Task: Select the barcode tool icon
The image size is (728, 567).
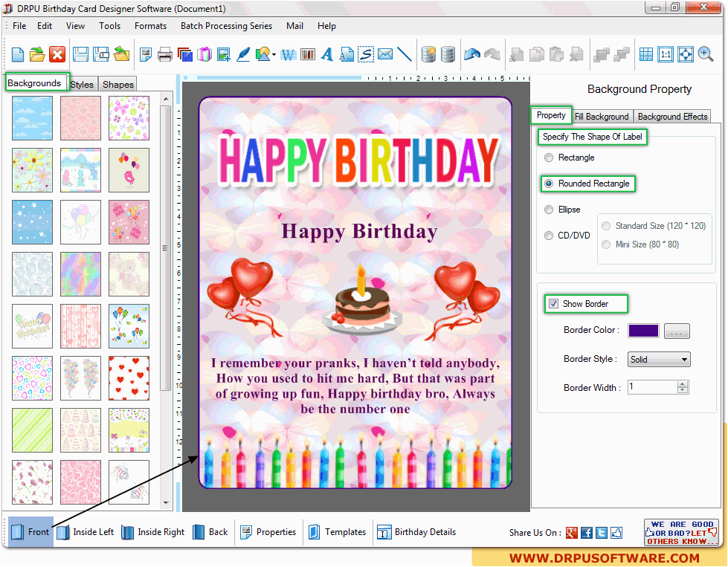Action: (307, 54)
